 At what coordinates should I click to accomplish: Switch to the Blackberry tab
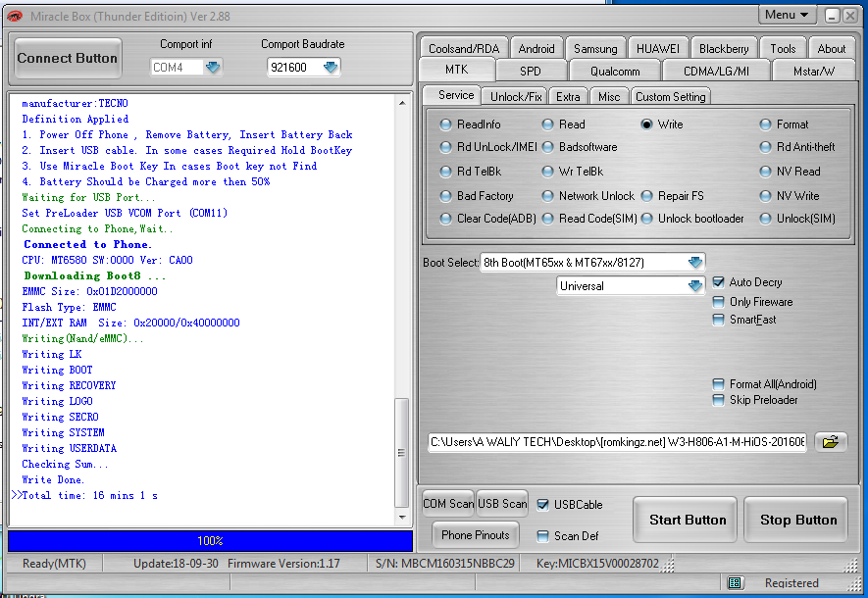(724, 49)
